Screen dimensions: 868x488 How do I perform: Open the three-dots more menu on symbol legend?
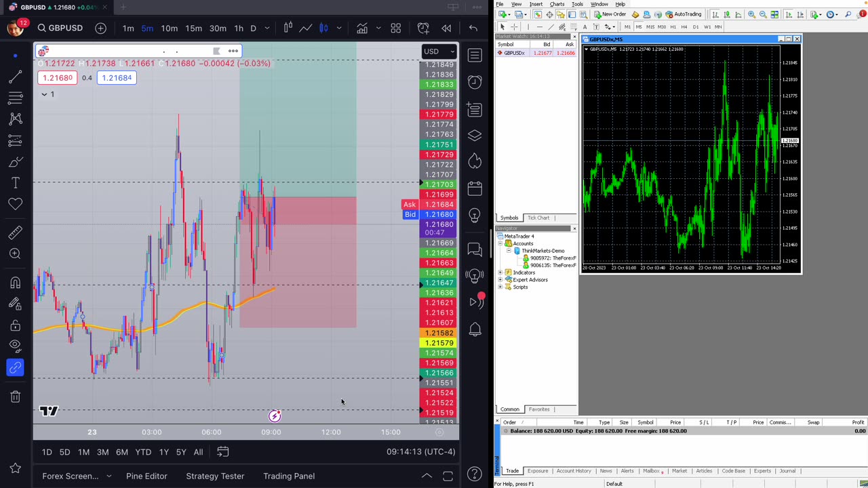point(233,51)
